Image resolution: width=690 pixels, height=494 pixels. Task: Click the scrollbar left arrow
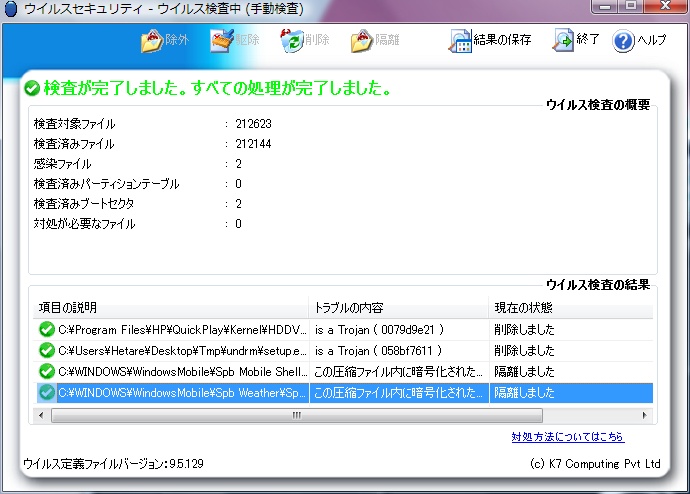point(41,415)
